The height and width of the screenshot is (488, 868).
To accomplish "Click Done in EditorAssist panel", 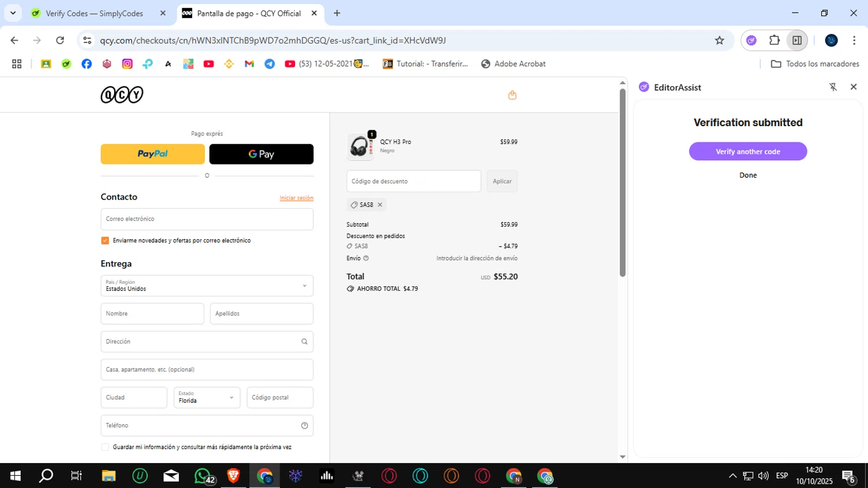I will (x=748, y=175).
